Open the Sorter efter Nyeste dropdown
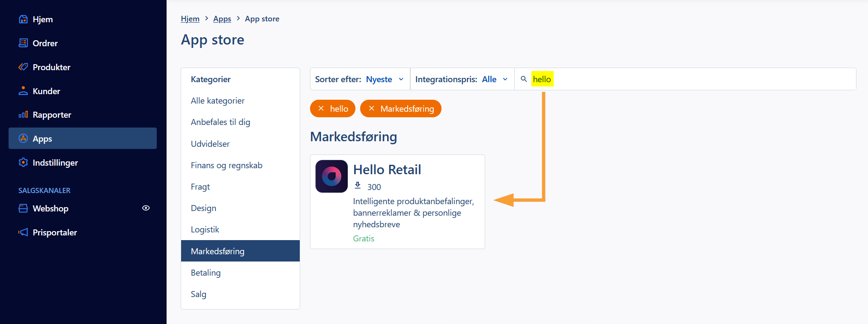 point(360,79)
